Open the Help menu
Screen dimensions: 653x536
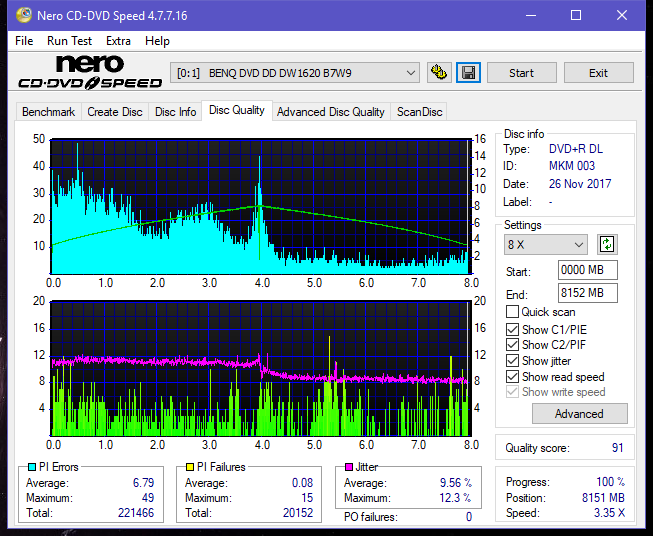click(157, 41)
